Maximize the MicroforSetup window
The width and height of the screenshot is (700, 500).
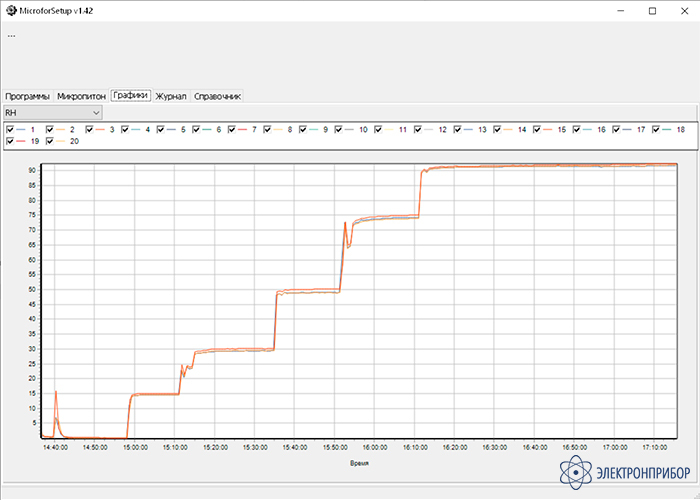point(651,10)
